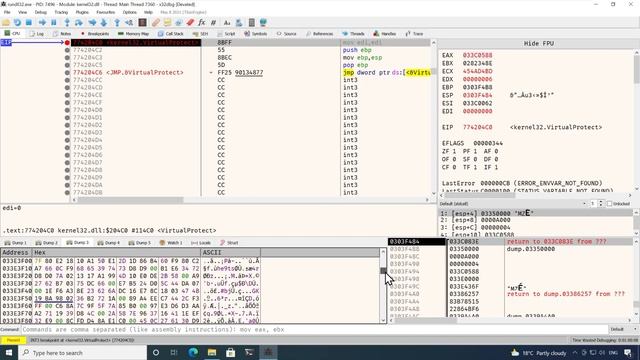Open the File menu
640x360 pixels.
point(7,12)
